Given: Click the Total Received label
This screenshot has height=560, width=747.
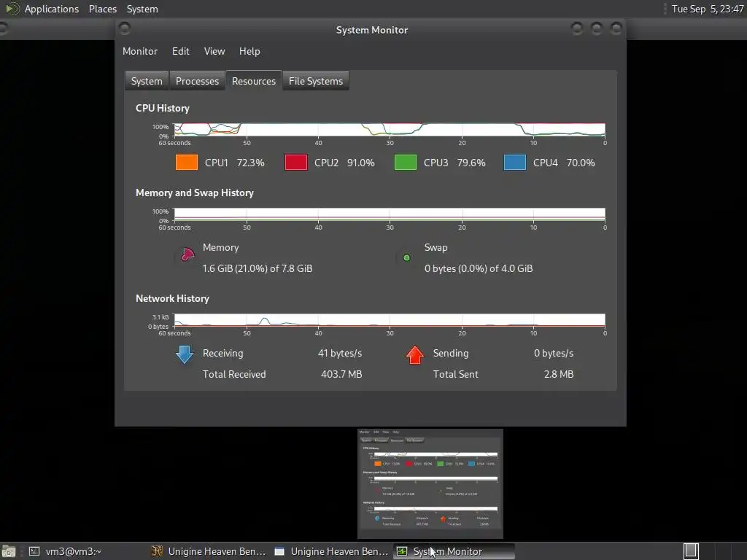Looking at the screenshot, I should pos(234,374).
